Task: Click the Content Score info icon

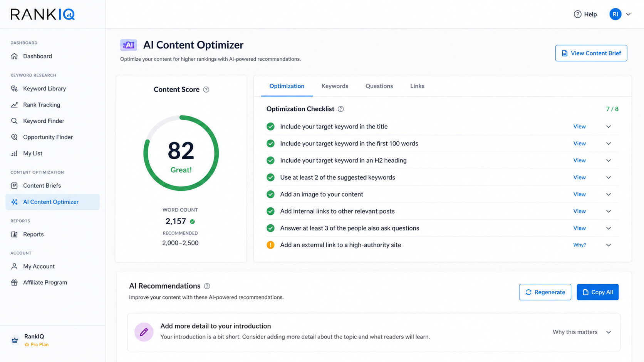Action: point(206,90)
